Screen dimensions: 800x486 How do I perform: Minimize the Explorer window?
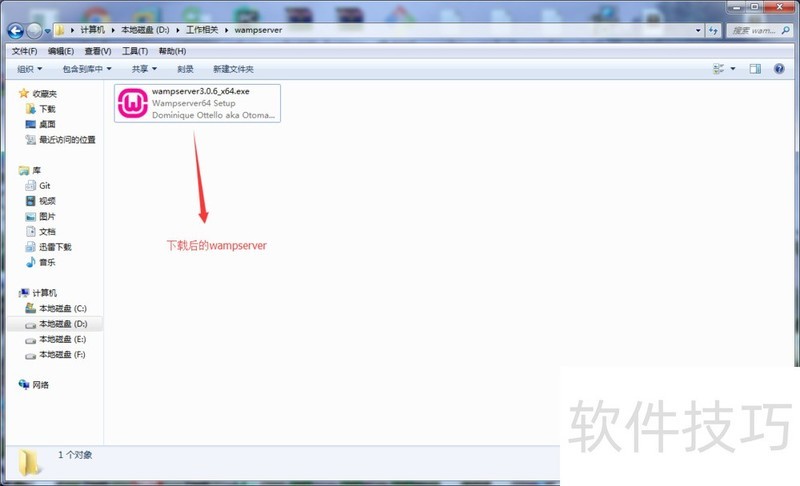click(x=737, y=7)
